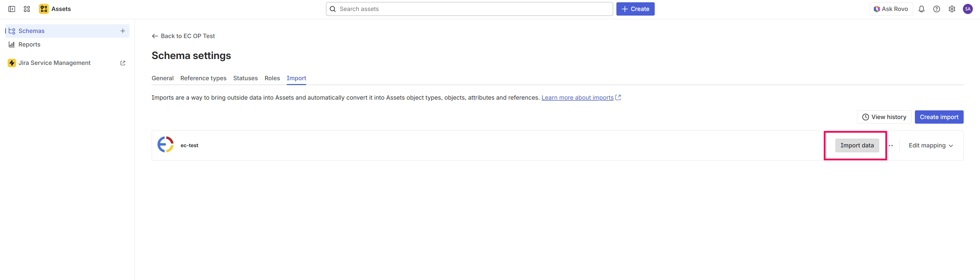980x280 pixels.
Task: Click the Assets logo icon
Action: point(44,9)
